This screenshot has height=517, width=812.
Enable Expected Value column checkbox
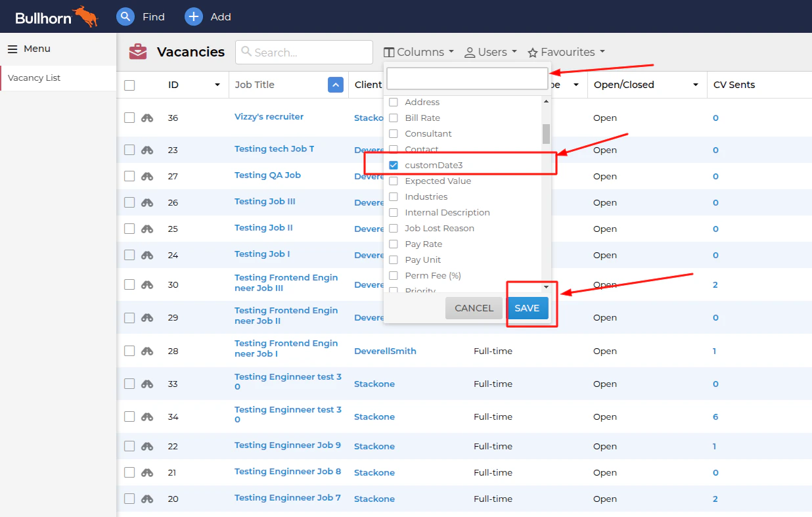point(394,181)
